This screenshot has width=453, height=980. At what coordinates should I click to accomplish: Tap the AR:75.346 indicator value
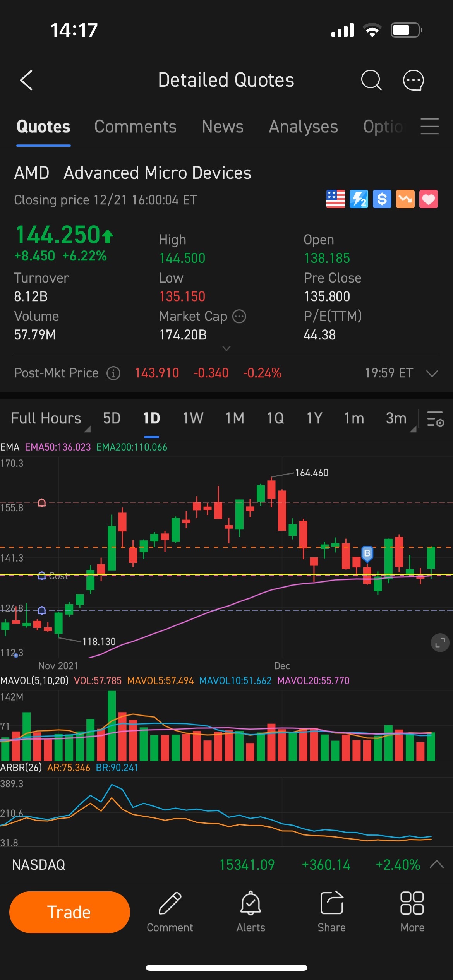[69, 768]
